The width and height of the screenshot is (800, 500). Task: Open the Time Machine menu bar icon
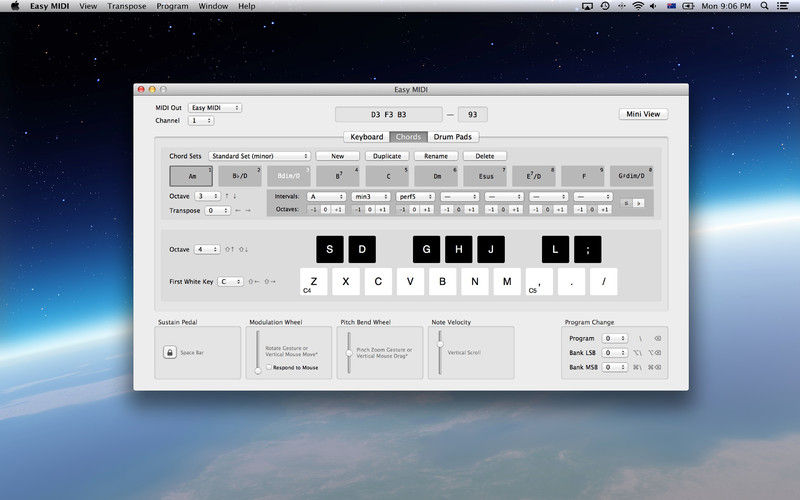[605, 6]
